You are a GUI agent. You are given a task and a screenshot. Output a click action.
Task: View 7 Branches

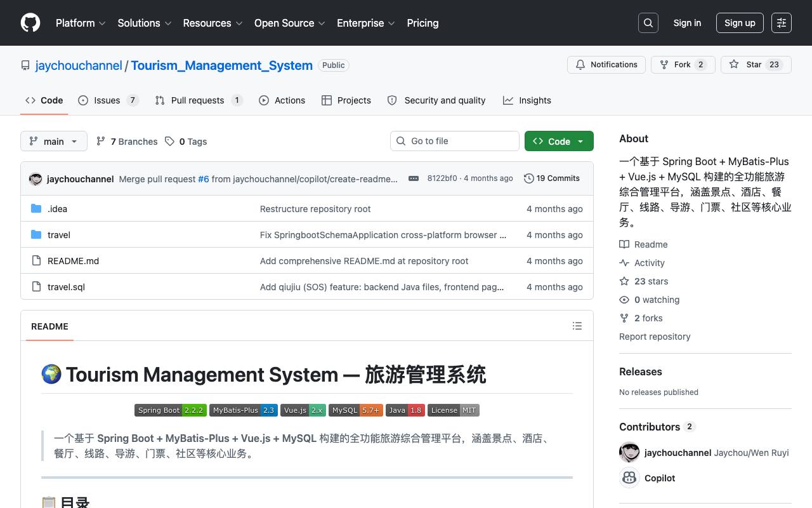click(127, 142)
